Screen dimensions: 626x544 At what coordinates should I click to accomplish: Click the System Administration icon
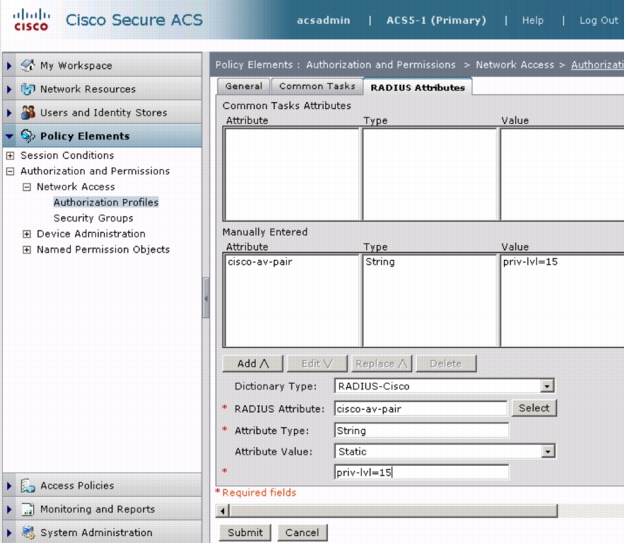click(28, 533)
